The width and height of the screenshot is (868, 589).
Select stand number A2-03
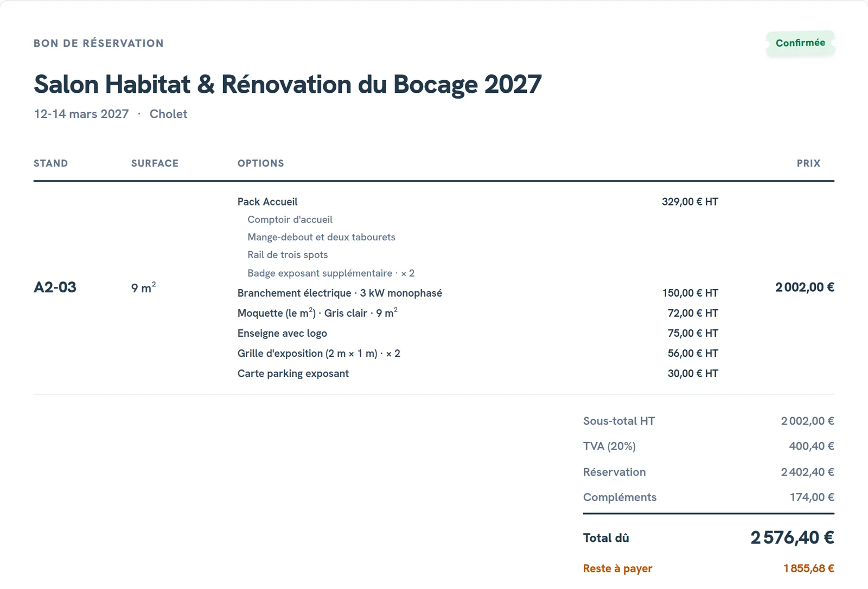[55, 287]
